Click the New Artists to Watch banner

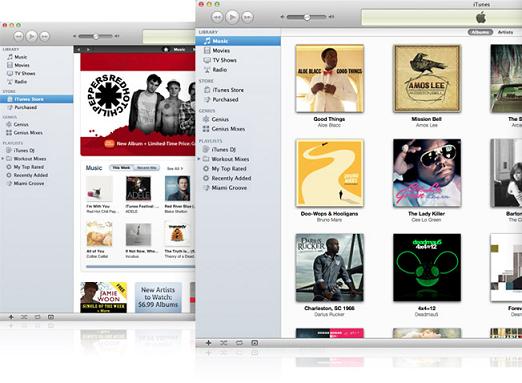(158, 297)
